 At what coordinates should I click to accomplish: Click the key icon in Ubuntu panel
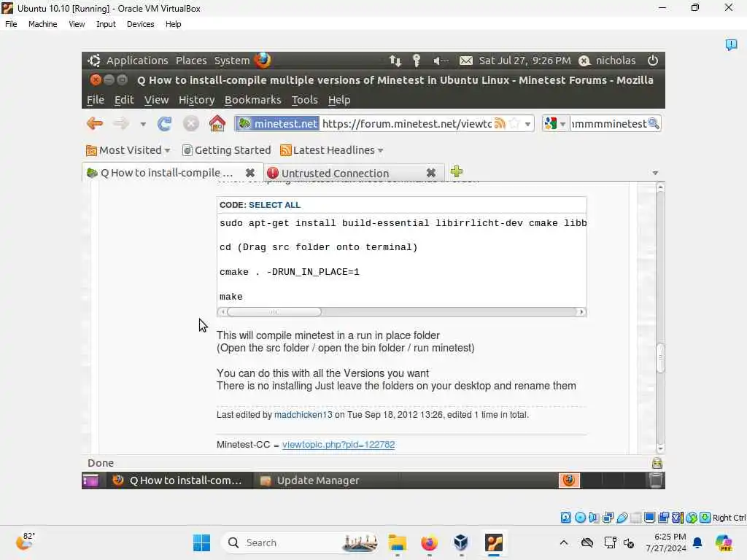pos(417,61)
